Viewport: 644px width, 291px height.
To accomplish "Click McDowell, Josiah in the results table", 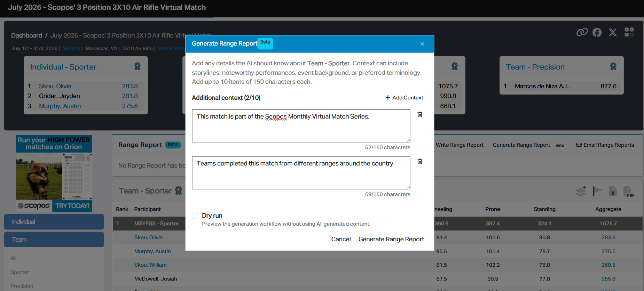I will tap(156, 279).
